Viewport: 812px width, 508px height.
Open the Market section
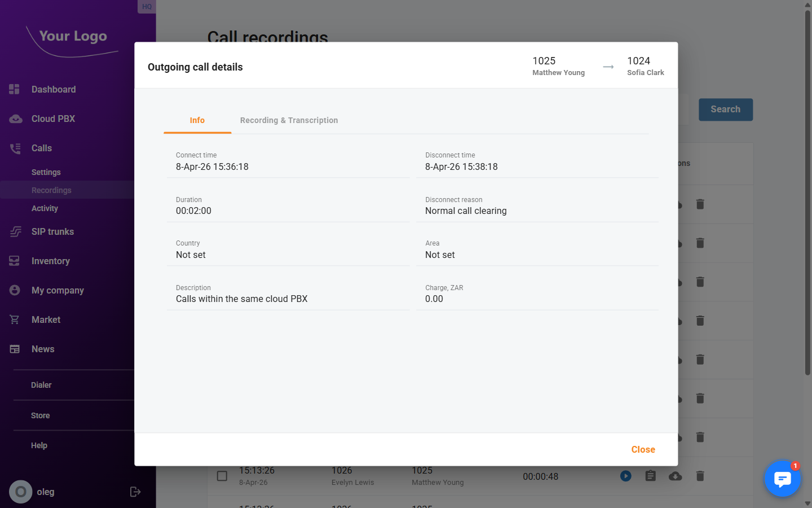click(46, 319)
